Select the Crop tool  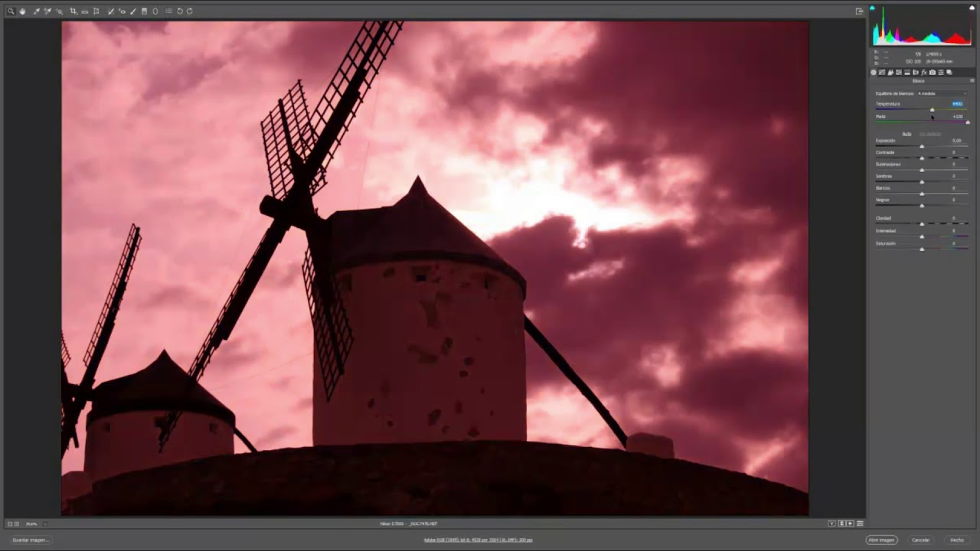[73, 11]
